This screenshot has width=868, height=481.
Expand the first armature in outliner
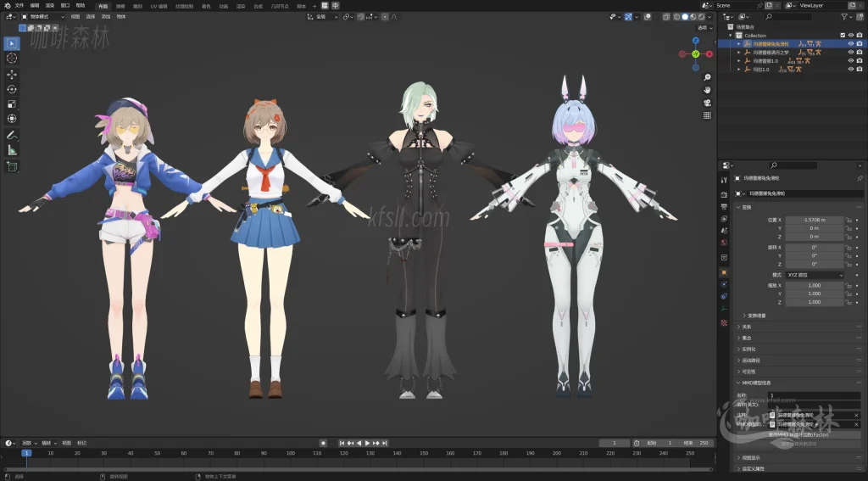739,44
